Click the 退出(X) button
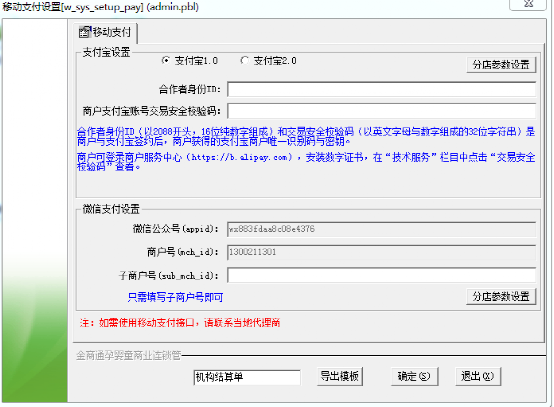Viewport: 554px width, 407px height. [x=478, y=376]
